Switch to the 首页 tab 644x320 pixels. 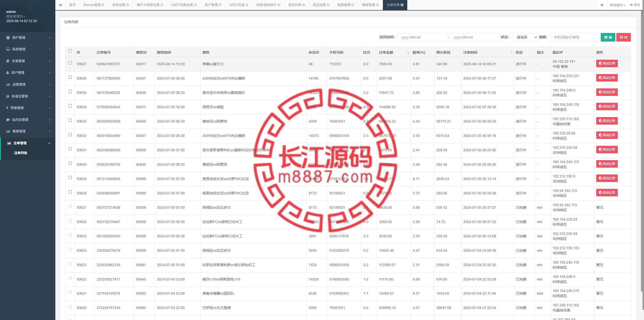pyautogui.click(x=72, y=5)
